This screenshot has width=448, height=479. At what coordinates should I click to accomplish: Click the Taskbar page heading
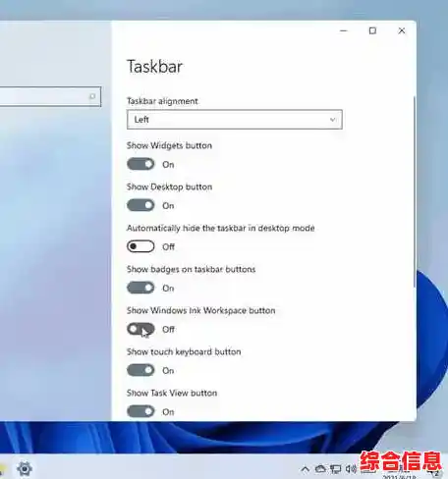(x=154, y=67)
